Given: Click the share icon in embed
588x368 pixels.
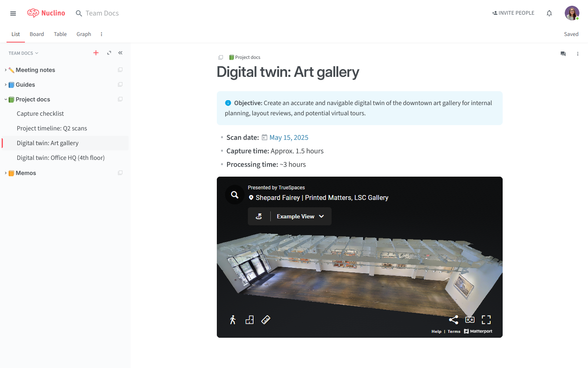Looking at the screenshot, I should (x=454, y=320).
